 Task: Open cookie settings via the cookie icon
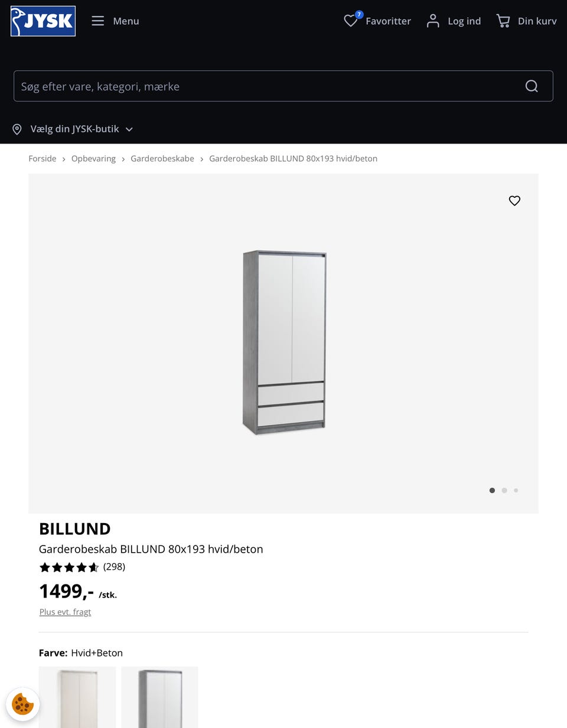pos(22,704)
